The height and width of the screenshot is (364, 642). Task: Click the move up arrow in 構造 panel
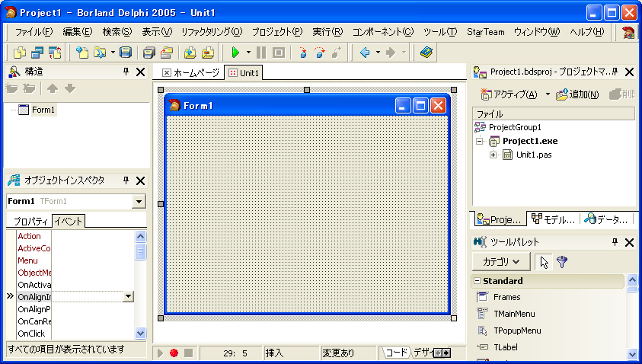(x=53, y=88)
